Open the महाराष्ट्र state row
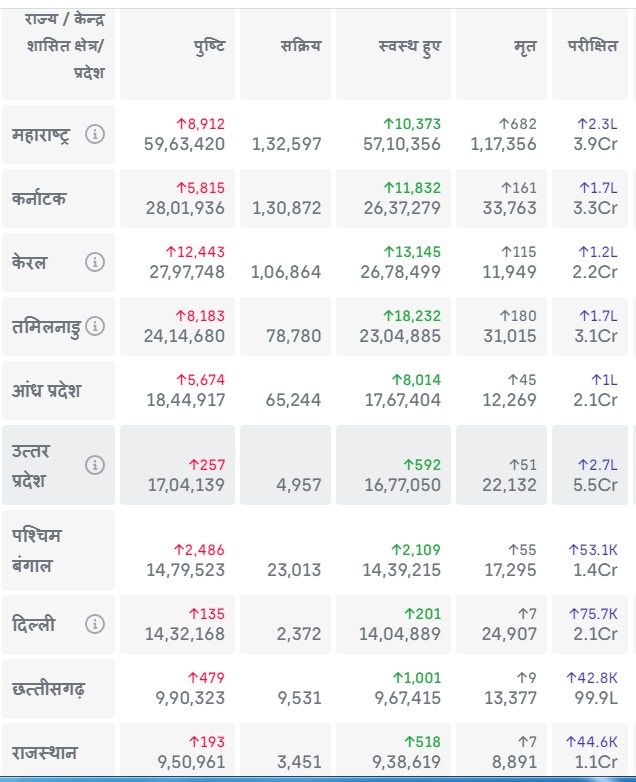Viewport: 636px width, 782px height. tap(41, 135)
